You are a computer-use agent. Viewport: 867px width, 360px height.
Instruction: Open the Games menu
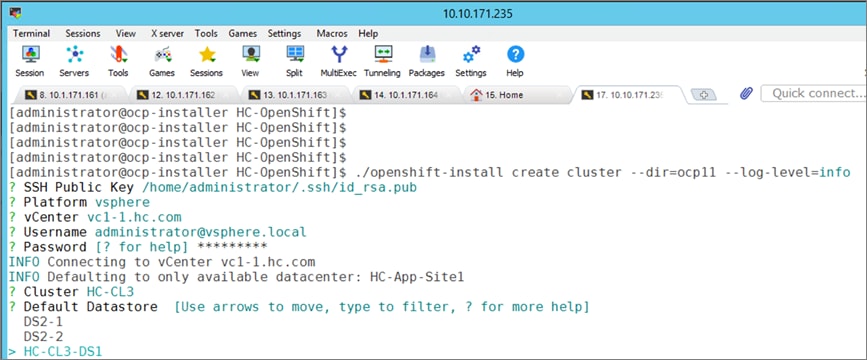point(243,33)
